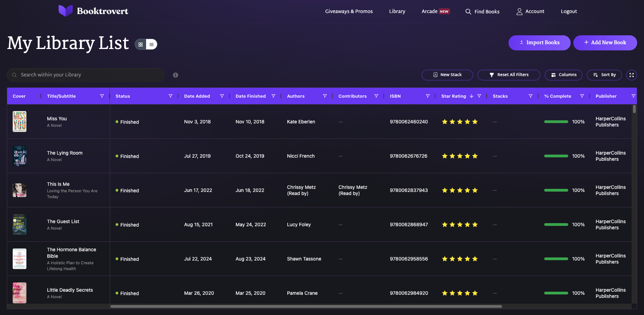Select author Nicci French

[301, 156]
